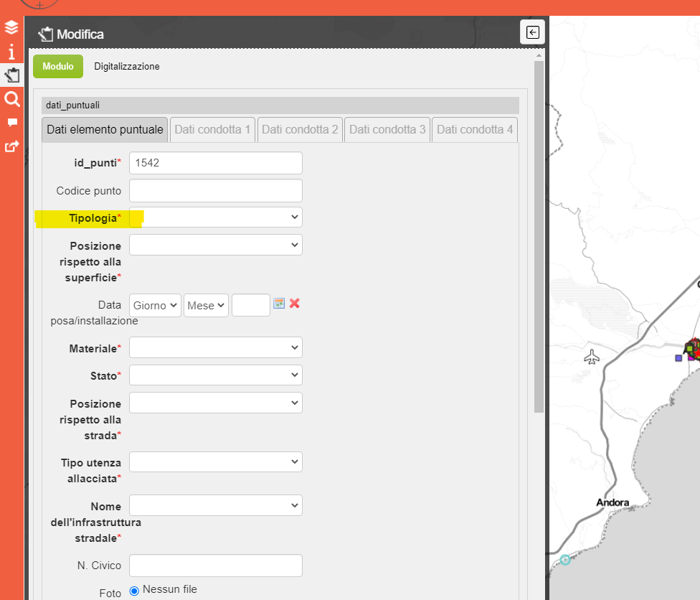
Task: Select the Layers panel icon in sidebar
Action: [11, 27]
